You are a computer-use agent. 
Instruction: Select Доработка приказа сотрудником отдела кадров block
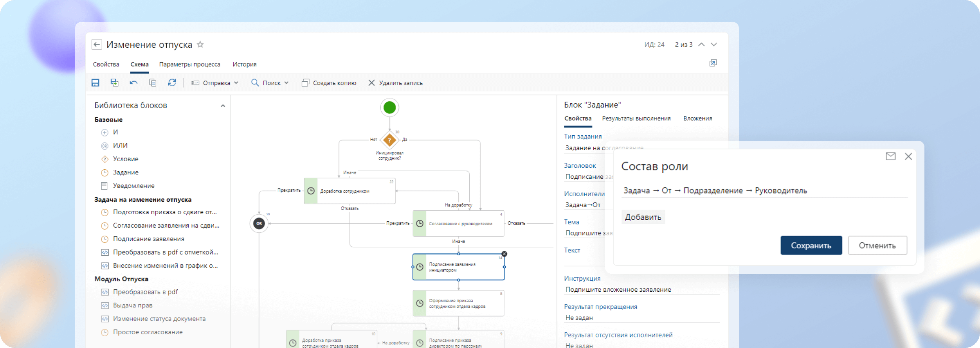pyautogui.click(x=331, y=339)
